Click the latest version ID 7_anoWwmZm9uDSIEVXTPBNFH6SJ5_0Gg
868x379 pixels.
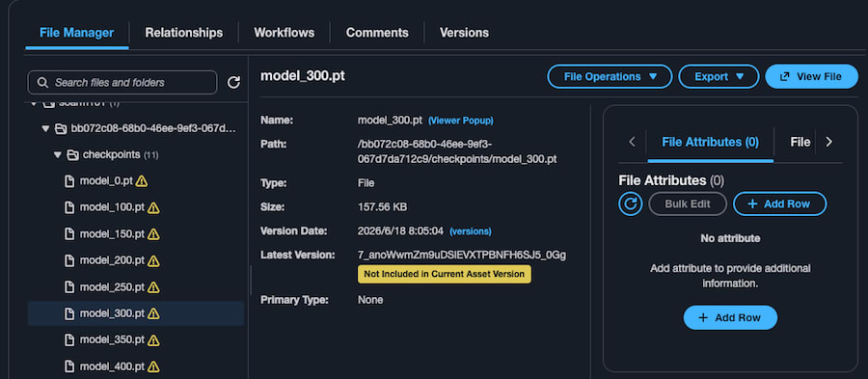click(x=462, y=255)
